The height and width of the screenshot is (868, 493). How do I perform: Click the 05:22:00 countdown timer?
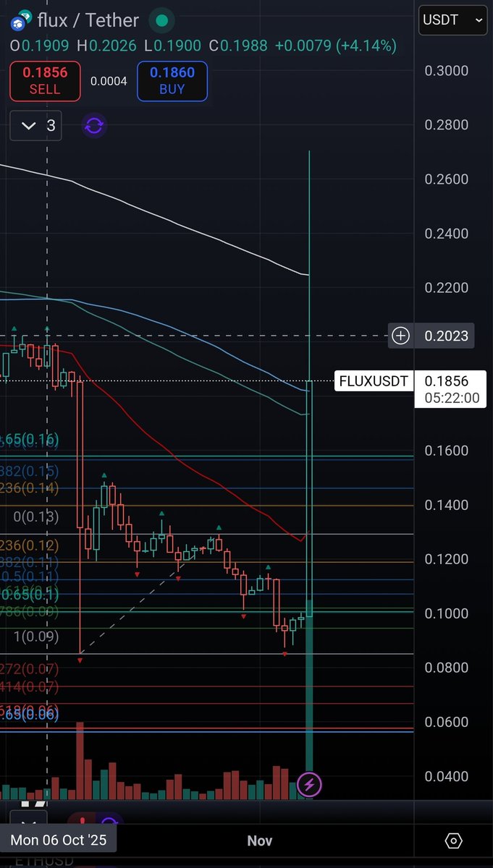tap(452, 398)
